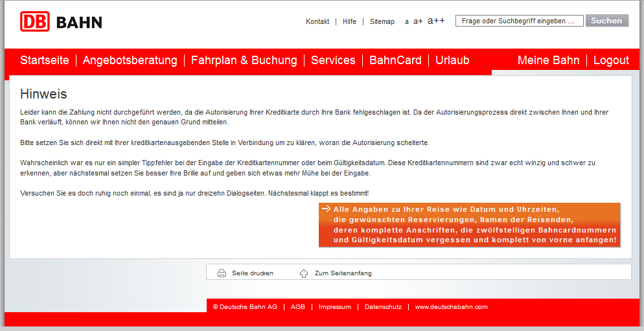This screenshot has width=644, height=331.
Task: Focus the search term input field
Action: click(x=519, y=21)
